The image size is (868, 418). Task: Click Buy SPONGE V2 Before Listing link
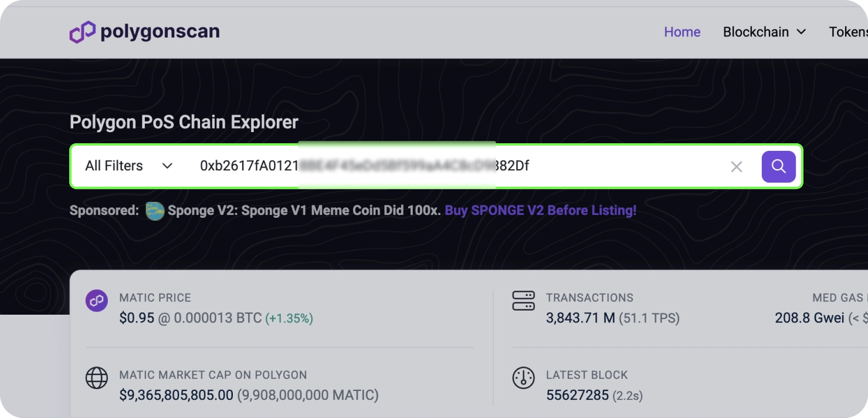point(540,210)
